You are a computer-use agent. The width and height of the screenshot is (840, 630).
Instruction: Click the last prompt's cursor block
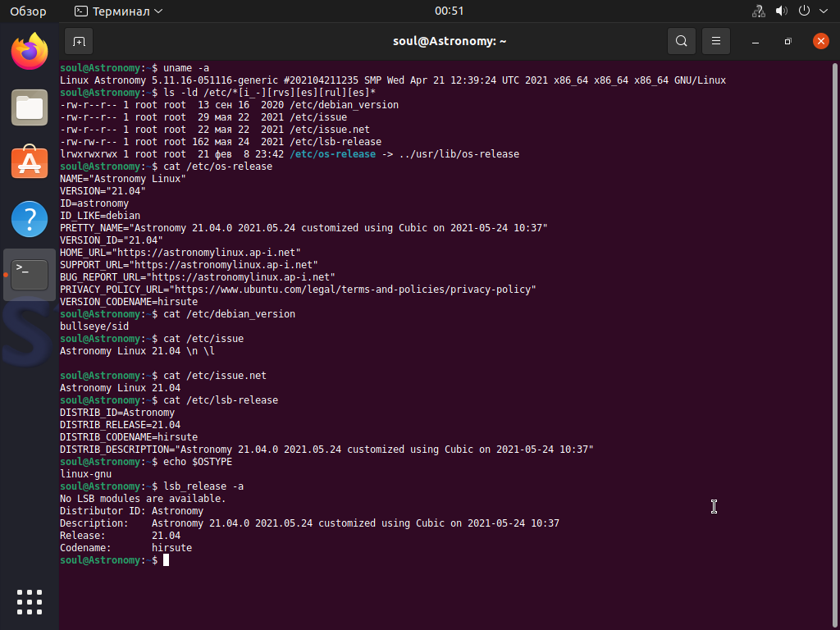click(x=166, y=559)
